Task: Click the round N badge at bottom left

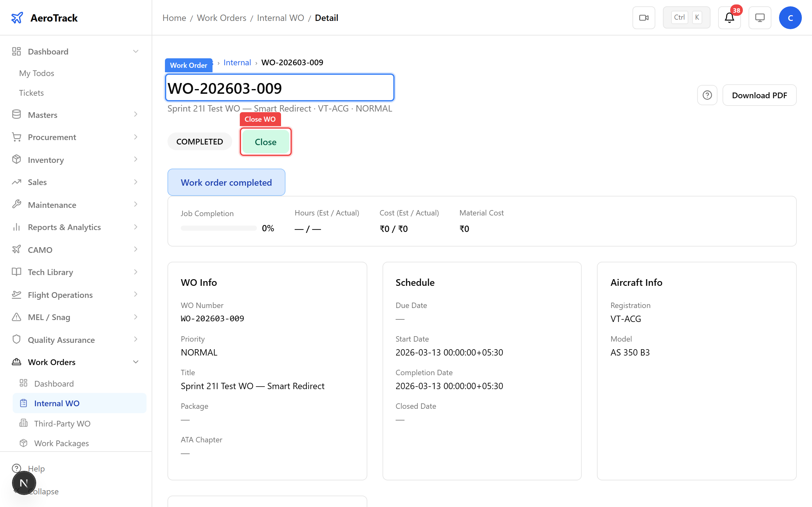Action: pos(24,483)
